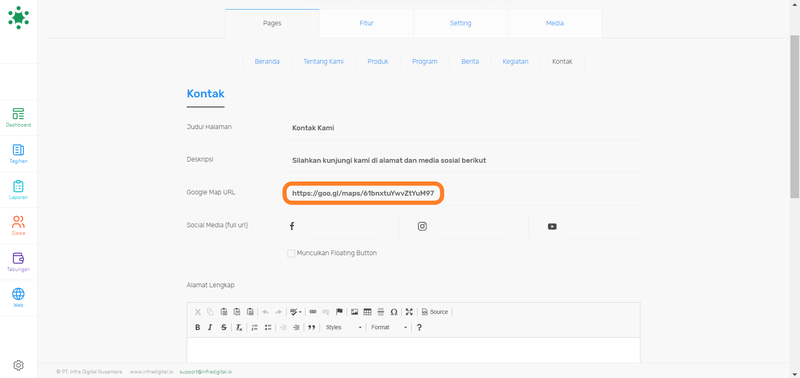Click the Judul Halaman input field
This screenshot has height=378, width=800.
[x=463, y=128]
